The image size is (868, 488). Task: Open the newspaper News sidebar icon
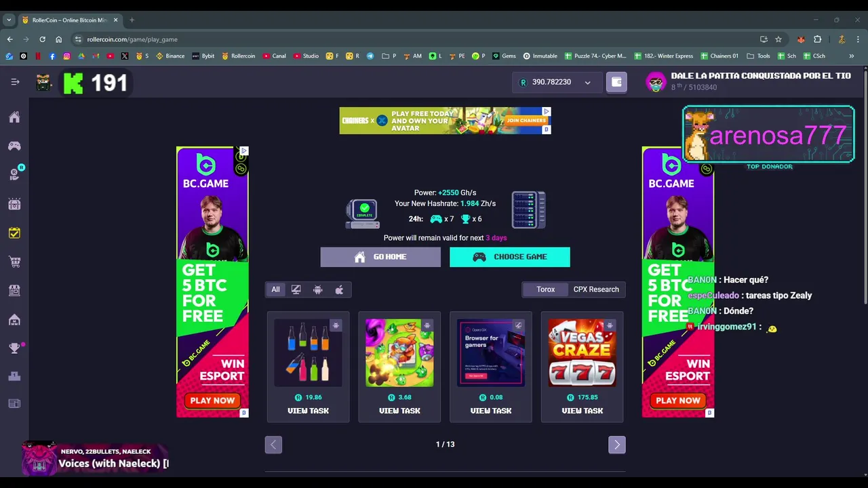(x=14, y=404)
